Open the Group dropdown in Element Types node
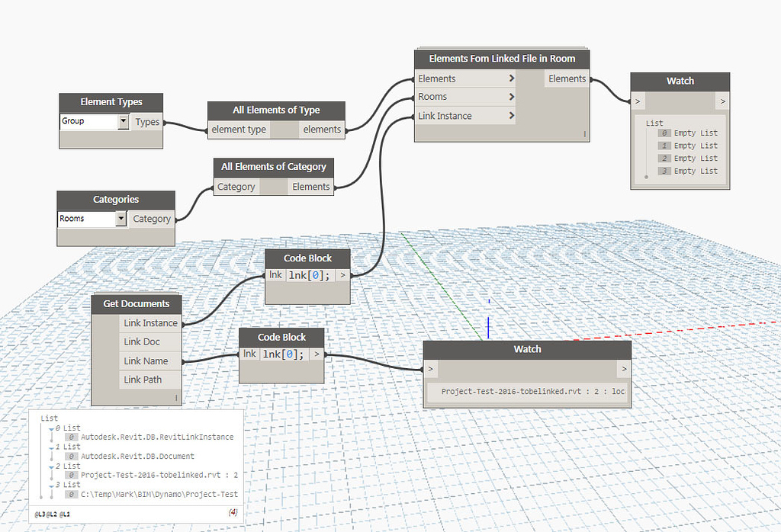Viewport: 781px width, 532px height. [124, 121]
